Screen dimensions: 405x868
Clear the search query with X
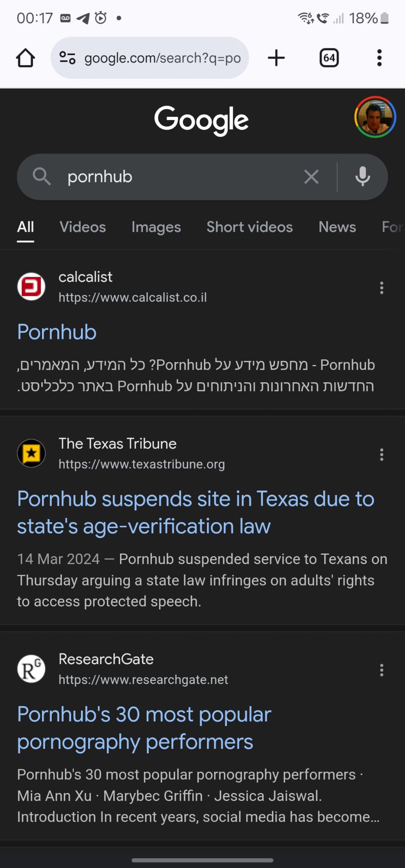[x=311, y=177]
